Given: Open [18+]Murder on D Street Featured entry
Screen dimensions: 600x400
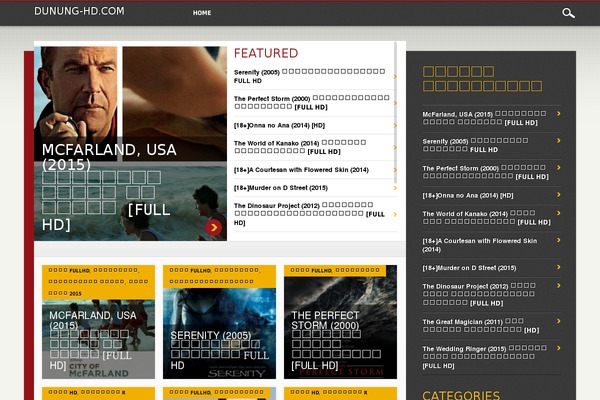Looking at the screenshot, I should 281,188.
